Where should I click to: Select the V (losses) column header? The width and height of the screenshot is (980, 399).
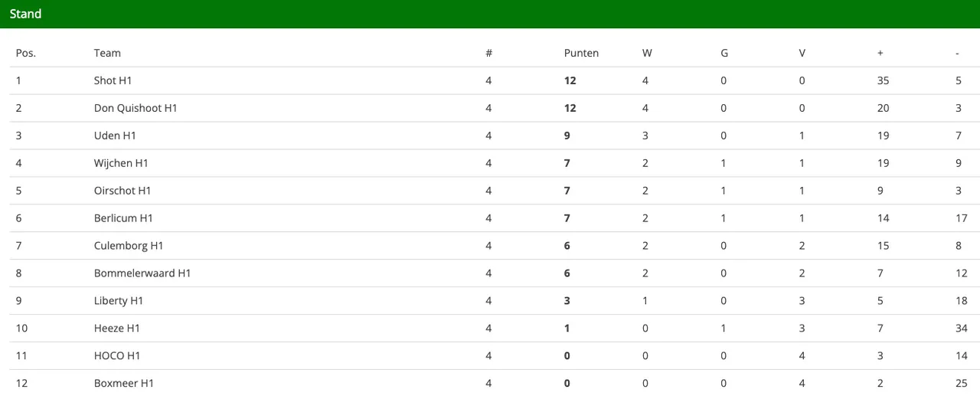pyautogui.click(x=802, y=53)
